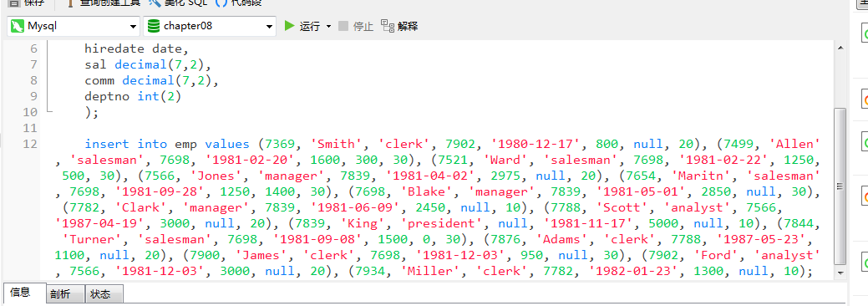
Task: Click the Stop (停止) square icon
Action: (x=343, y=26)
